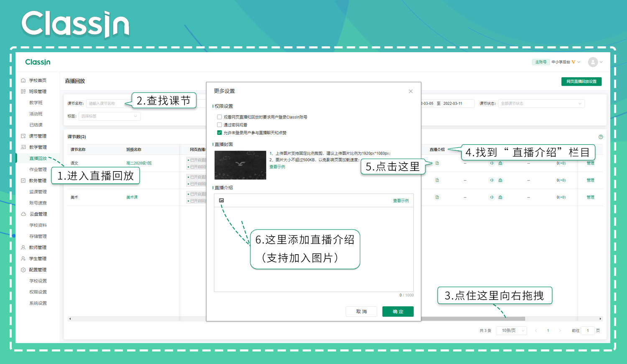Click the envelope icon in the second lesson row

500,180
